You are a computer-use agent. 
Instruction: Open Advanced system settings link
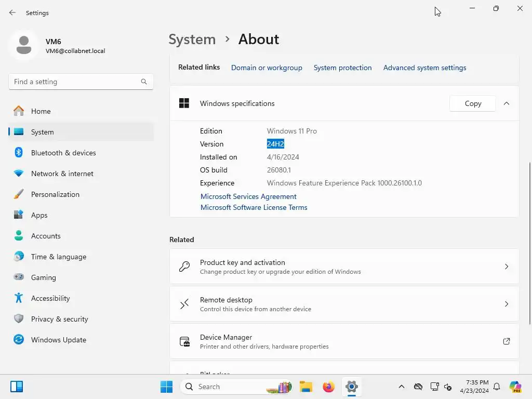tap(425, 68)
